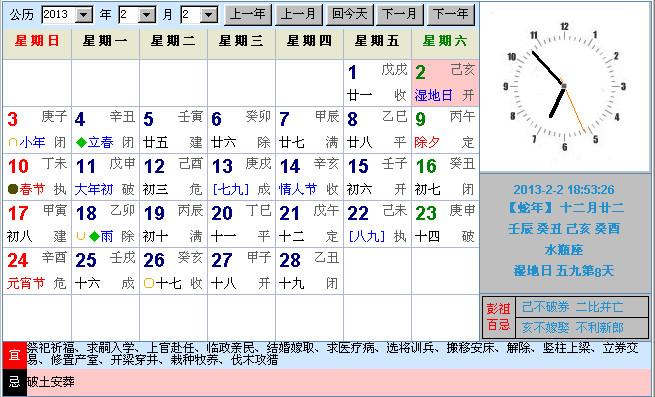Open the year dropdown showing 2013

pos(84,15)
